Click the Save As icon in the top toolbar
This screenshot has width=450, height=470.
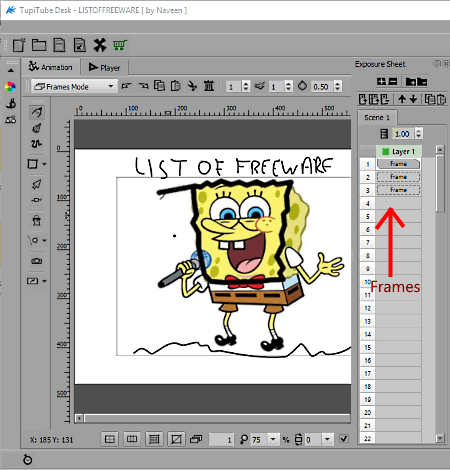(x=80, y=45)
